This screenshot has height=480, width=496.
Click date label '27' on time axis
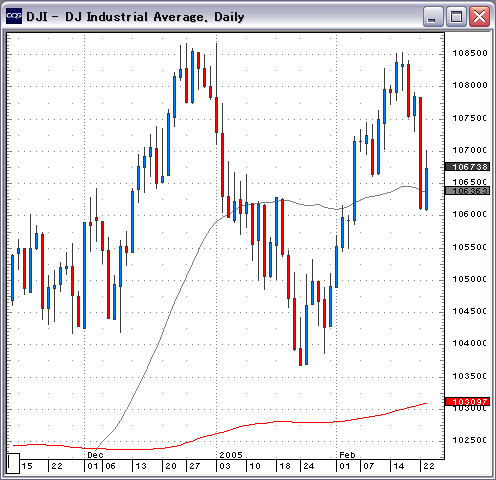point(195,466)
